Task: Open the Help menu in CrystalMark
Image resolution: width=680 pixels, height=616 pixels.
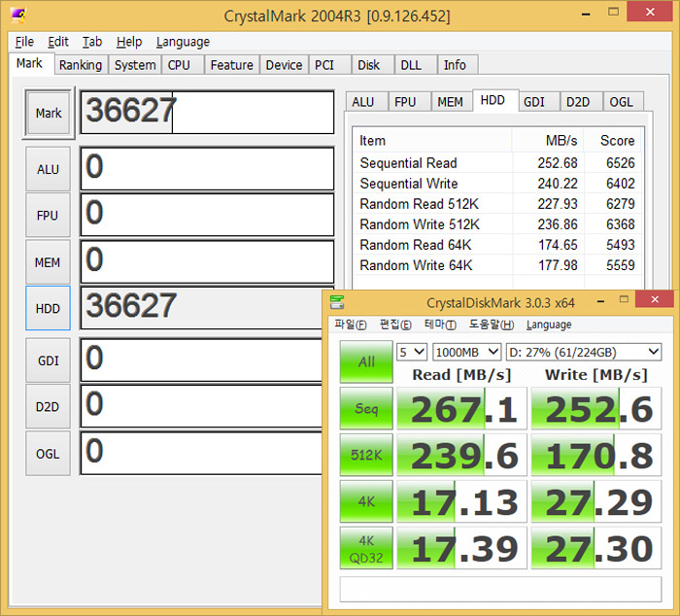Action: coord(129,42)
